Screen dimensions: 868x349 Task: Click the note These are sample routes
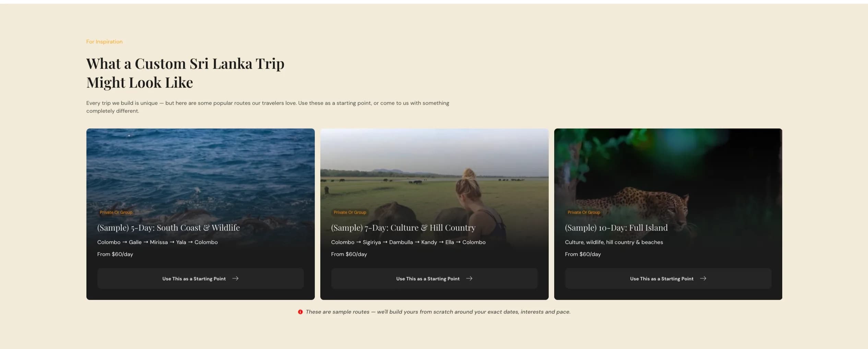[438, 312]
